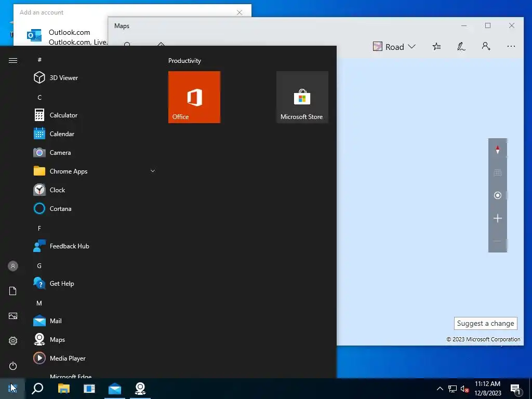Launch Mail from the Start menu list
Viewport: 532px width, 399px height.
pyautogui.click(x=95, y=321)
